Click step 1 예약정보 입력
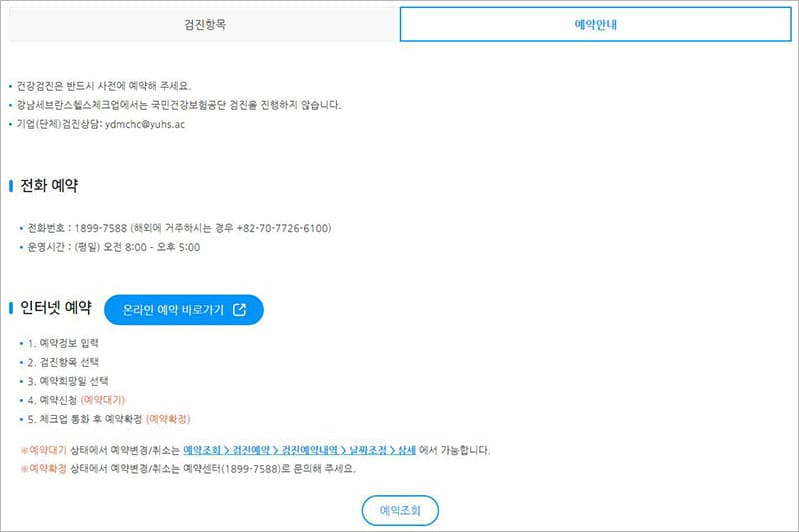Screen dimensions: 799x532 pyautogui.click(x=63, y=343)
